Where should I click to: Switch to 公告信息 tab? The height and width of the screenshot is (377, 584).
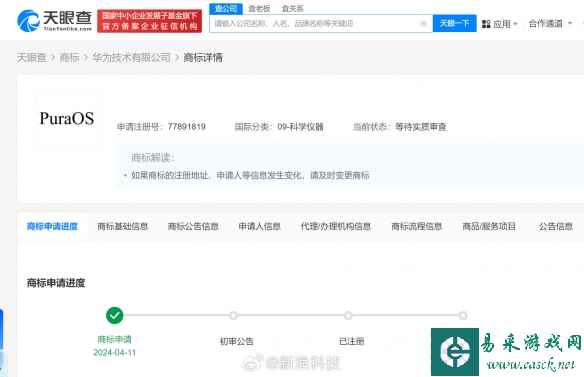click(556, 226)
